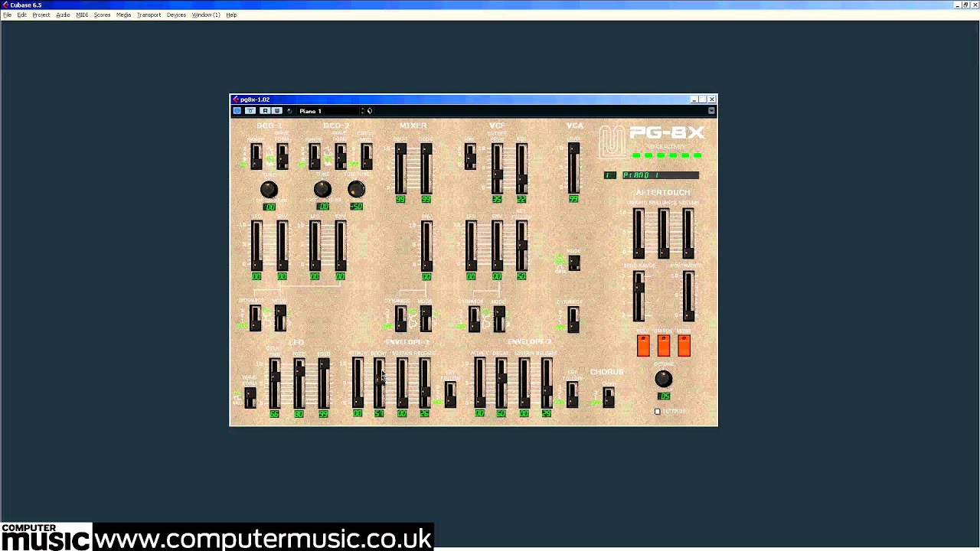Click the Mixer DCO-2 level slider
Screen dimensions: 980x551
click(426, 170)
